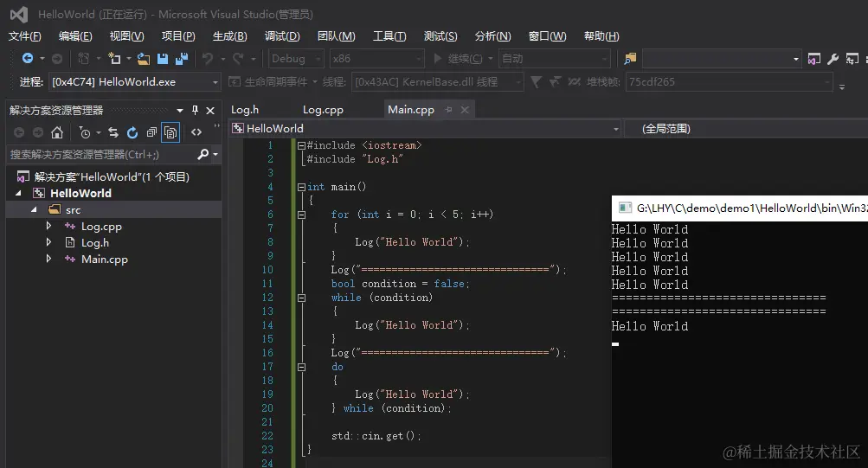The image size is (868, 468).
Task: Expand the Log.cpp tree node
Action: [49, 227]
